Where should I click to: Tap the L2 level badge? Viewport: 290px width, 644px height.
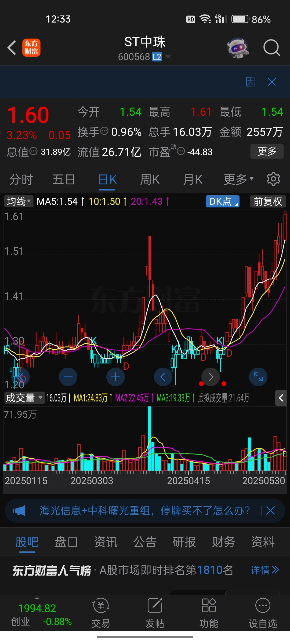157,57
